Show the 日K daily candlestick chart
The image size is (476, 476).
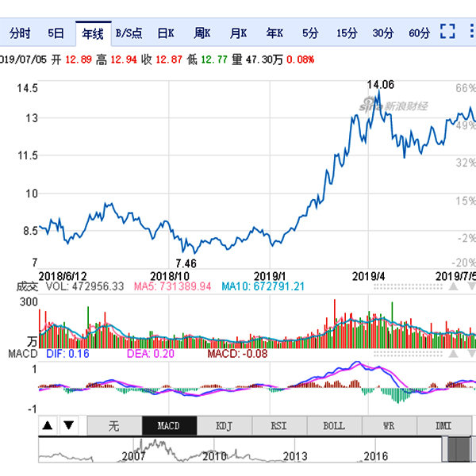point(165,33)
